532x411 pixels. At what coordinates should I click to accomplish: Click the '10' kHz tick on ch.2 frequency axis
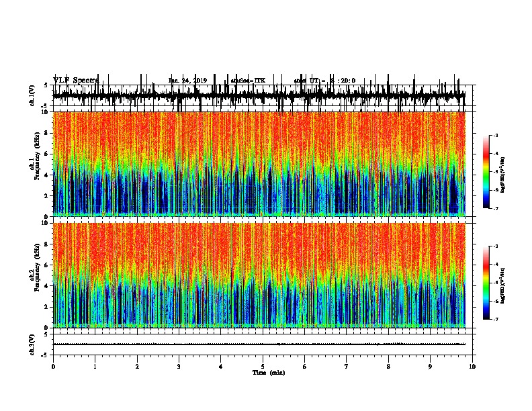[45, 223]
